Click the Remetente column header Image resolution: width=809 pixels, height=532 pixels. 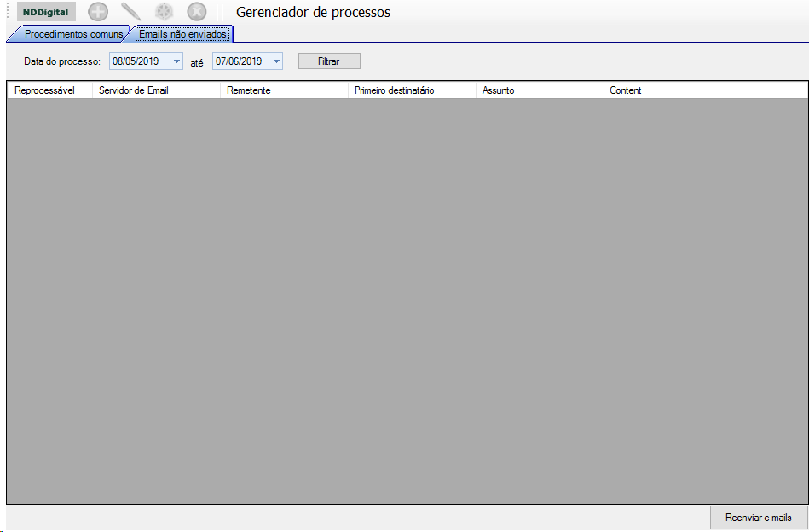tap(283, 90)
